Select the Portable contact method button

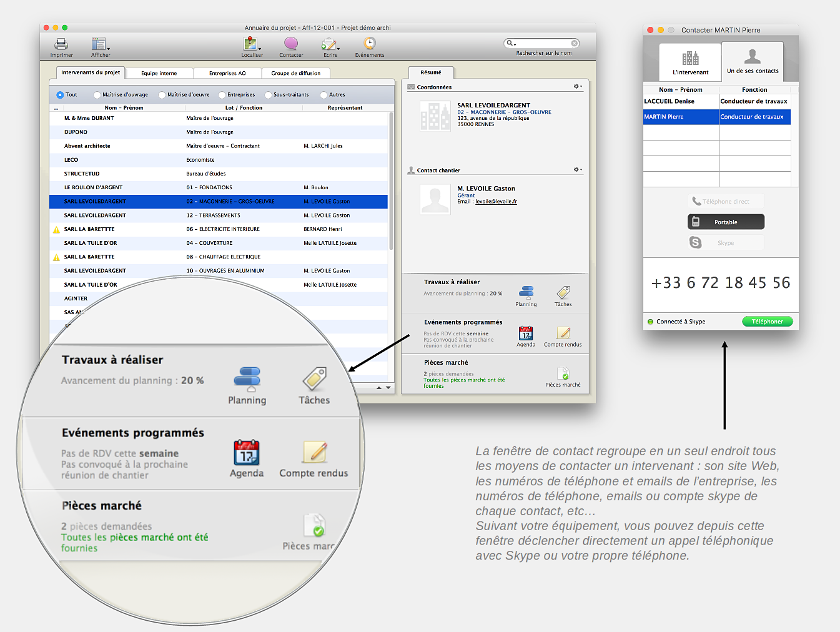coord(726,222)
